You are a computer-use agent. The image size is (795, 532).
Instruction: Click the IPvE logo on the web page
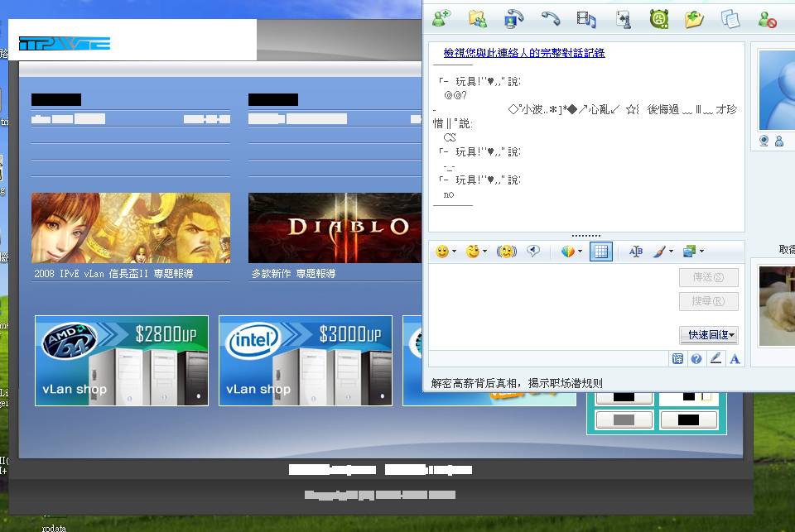click(x=65, y=44)
